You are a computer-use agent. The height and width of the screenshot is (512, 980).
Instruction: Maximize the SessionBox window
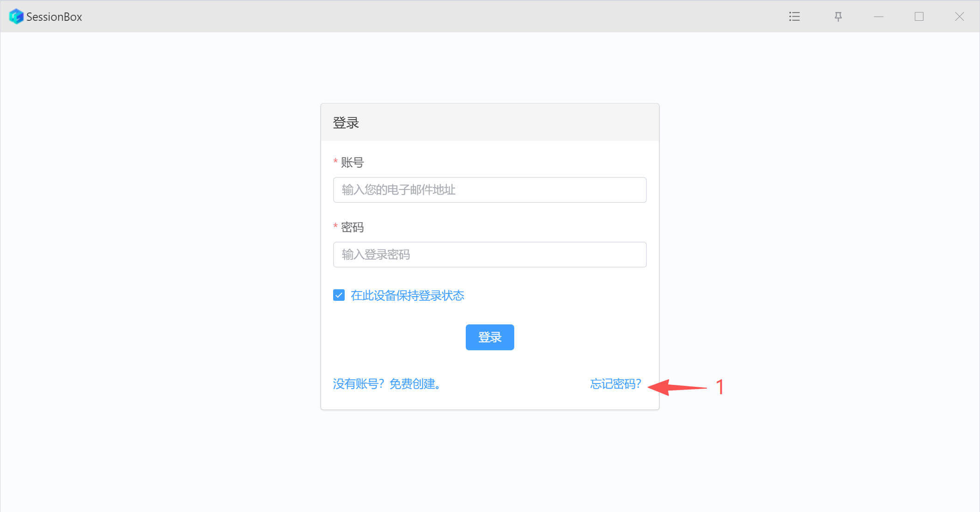919,17
